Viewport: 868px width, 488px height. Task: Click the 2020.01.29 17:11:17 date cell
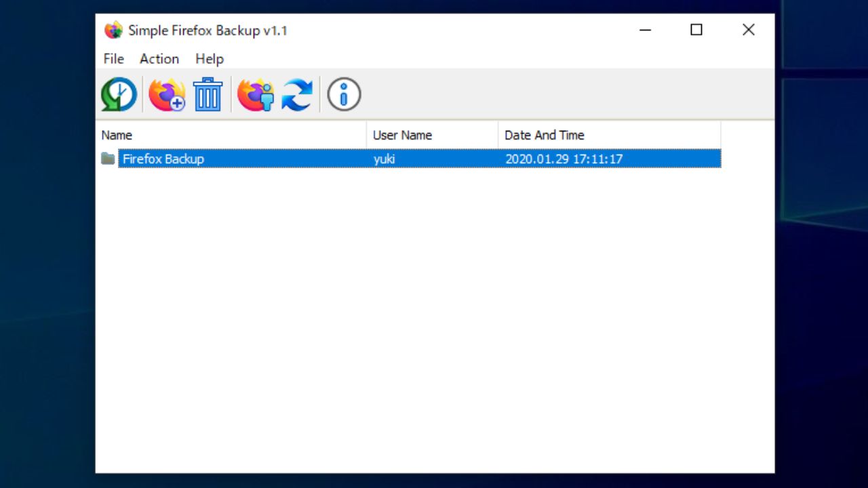(x=564, y=159)
